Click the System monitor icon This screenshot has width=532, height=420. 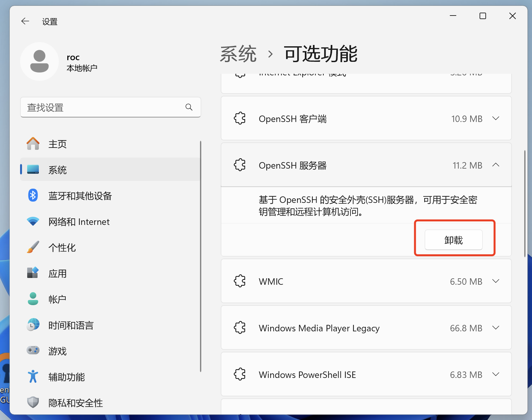(33, 170)
